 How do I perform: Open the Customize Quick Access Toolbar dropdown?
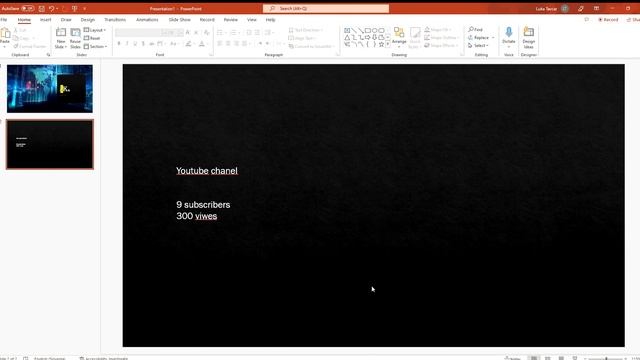pyautogui.click(x=84, y=9)
